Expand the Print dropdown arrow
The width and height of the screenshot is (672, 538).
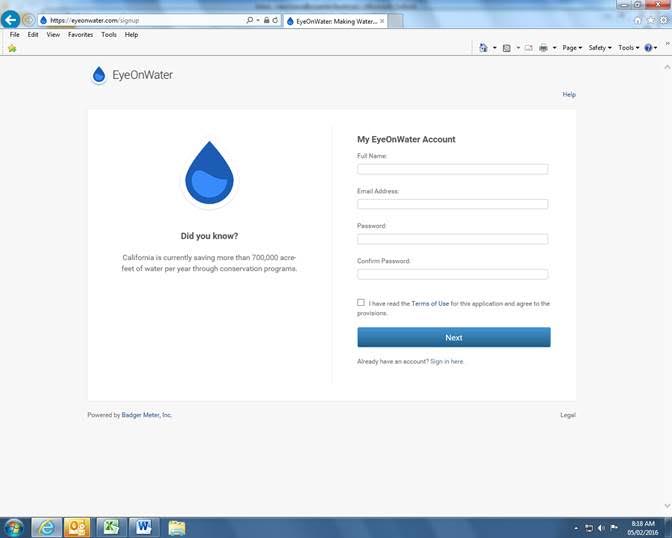coord(554,48)
